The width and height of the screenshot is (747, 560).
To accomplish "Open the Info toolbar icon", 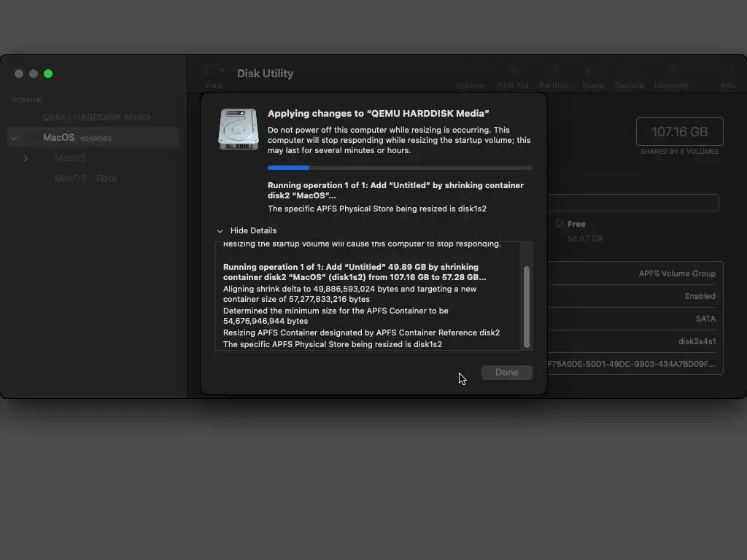I will [x=728, y=71].
